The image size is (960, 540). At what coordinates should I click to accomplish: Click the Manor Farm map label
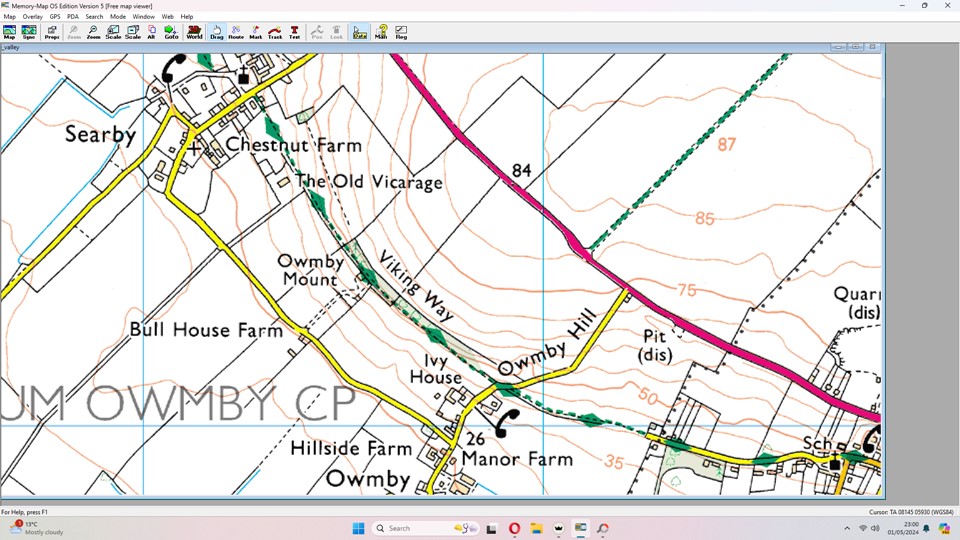coord(517,459)
